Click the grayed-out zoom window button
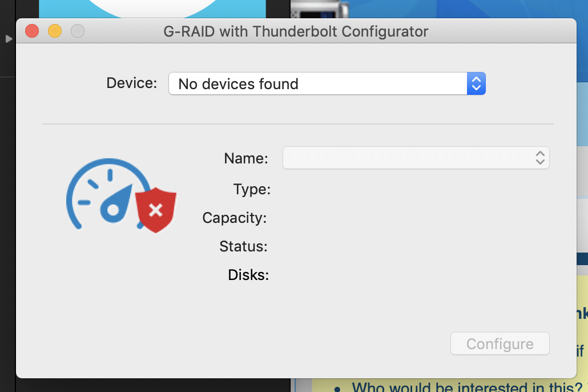 [x=77, y=31]
